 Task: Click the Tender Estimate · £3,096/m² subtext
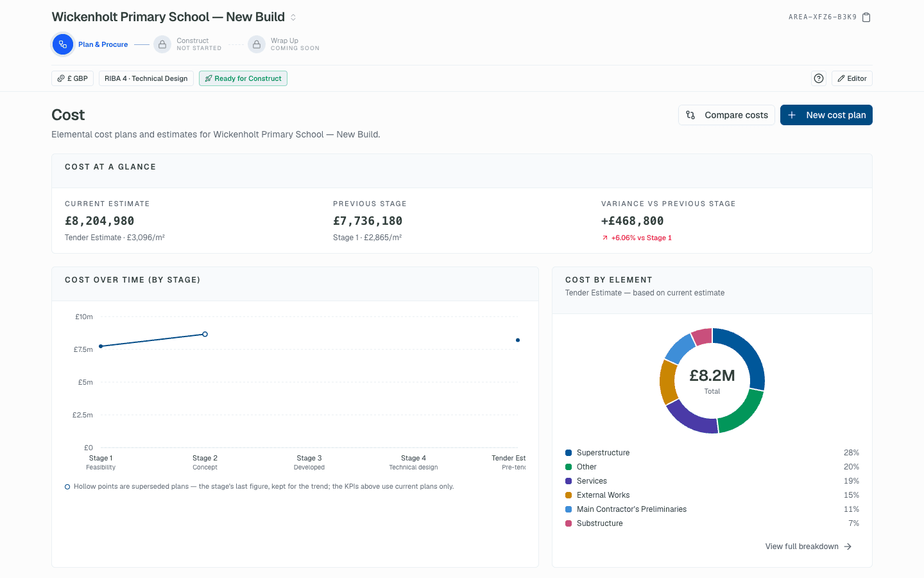click(115, 238)
